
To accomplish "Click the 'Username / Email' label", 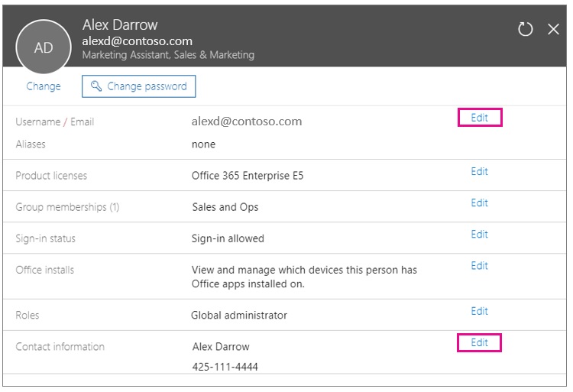I will (55, 121).
